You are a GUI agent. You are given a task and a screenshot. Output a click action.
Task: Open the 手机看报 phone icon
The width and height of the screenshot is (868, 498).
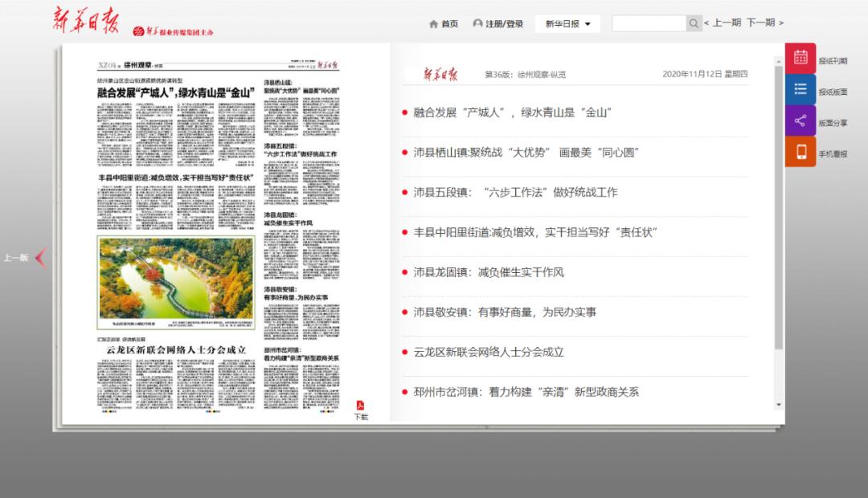pos(800,152)
